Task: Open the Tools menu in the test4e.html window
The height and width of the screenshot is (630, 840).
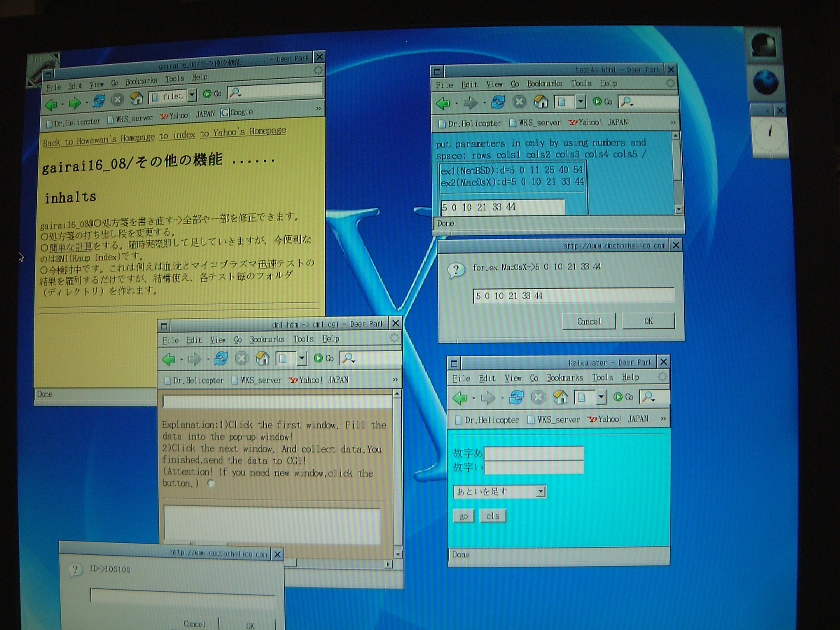Action: click(581, 84)
